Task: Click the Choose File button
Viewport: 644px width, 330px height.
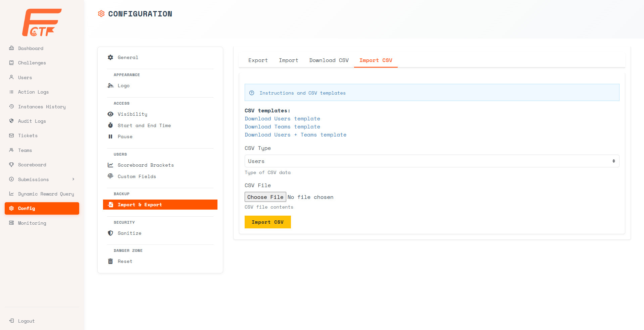Action: tap(265, 197)
